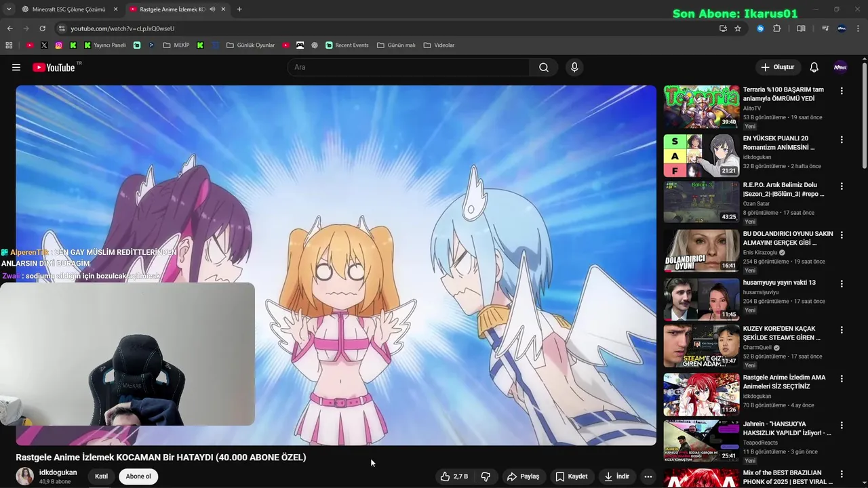Open the X bookmark
The width and height of the screenshot is (868, 488).
pos(44,45)
